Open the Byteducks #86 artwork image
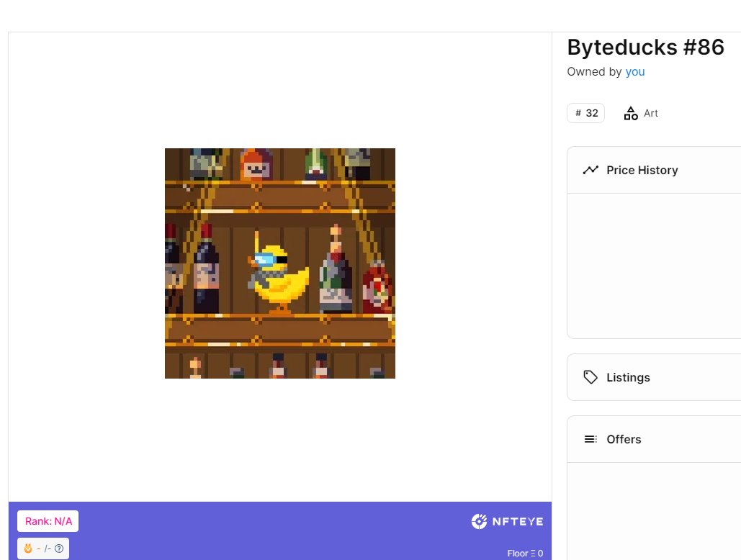The width and height of the screenshot is (741, 560). [x=279, y=263]
